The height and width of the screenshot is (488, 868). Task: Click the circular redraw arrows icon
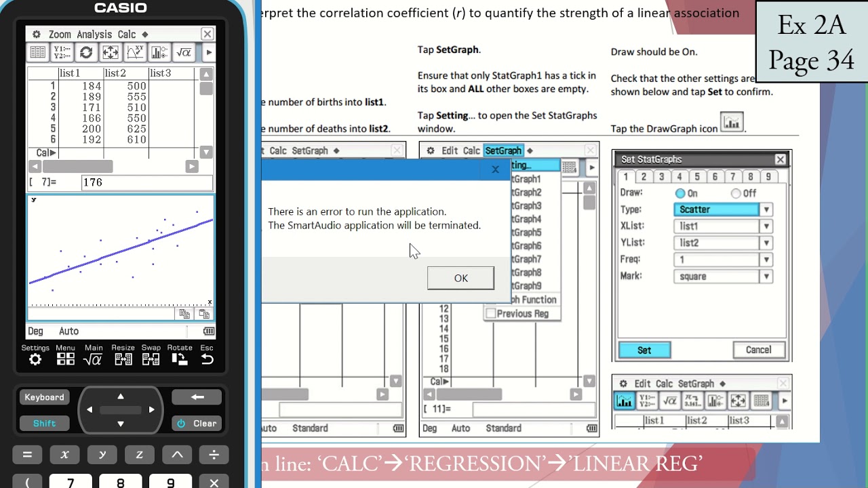click(86, 52)
